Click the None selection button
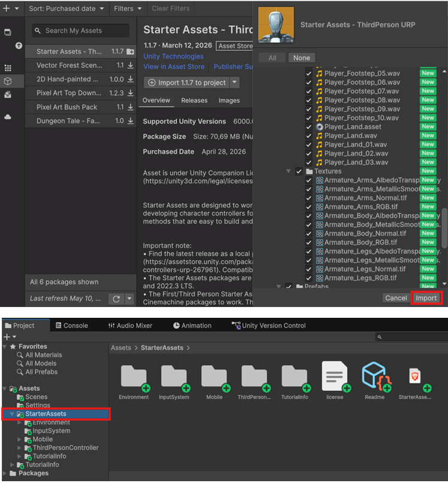Image resolution: width=448 pixels, height=483 pixels. [x=301, y=58]
